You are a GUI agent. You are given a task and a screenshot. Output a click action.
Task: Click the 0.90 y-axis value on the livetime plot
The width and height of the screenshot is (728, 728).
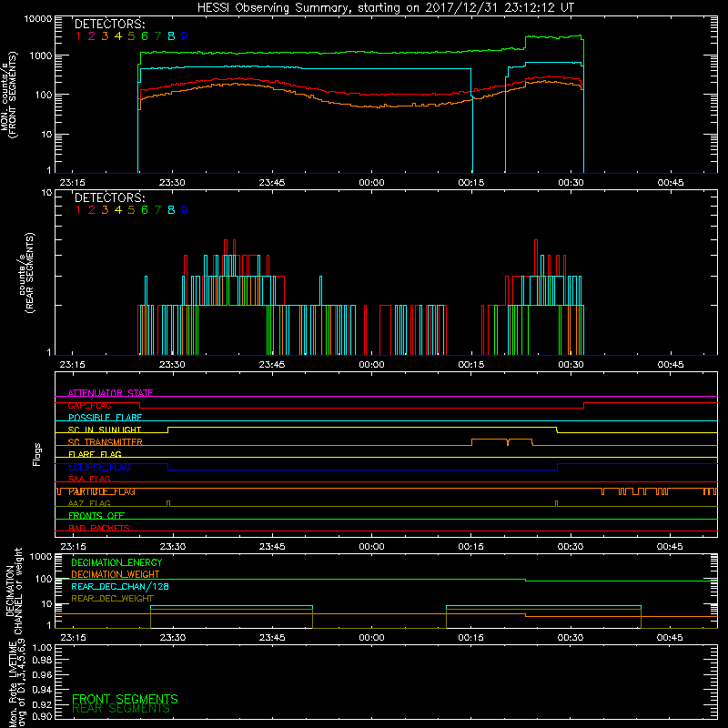point(42,716)
